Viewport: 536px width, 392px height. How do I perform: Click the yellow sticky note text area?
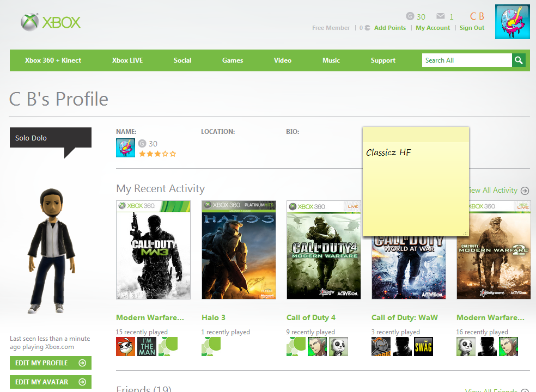pos(416,189)
